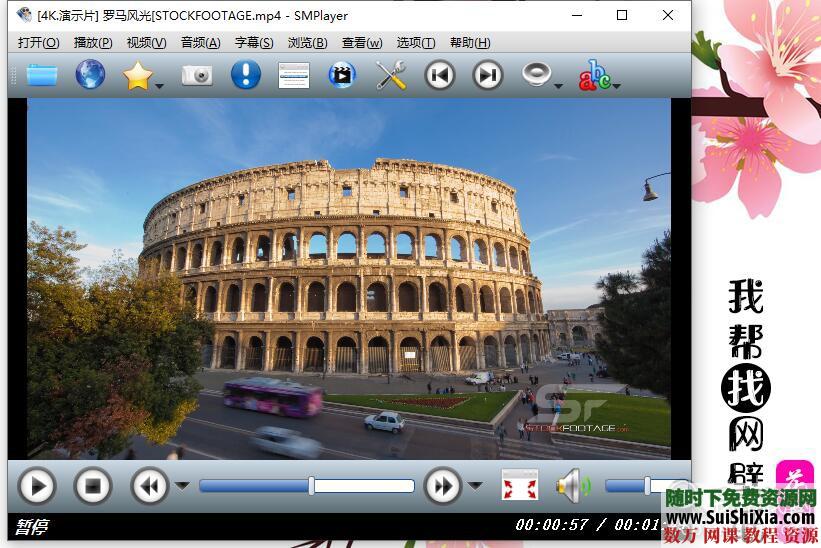Open the fast-forward button's dropdown arrow

pos(475,486)
